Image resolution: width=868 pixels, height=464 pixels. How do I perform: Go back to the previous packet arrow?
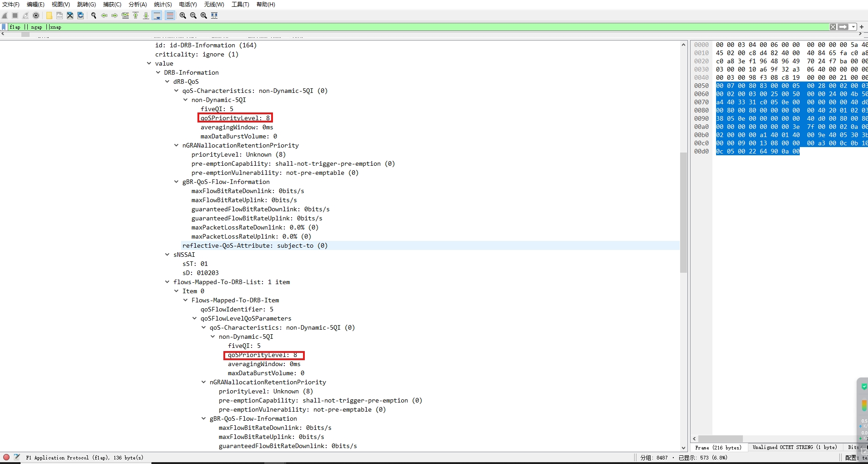coord(104,15)
